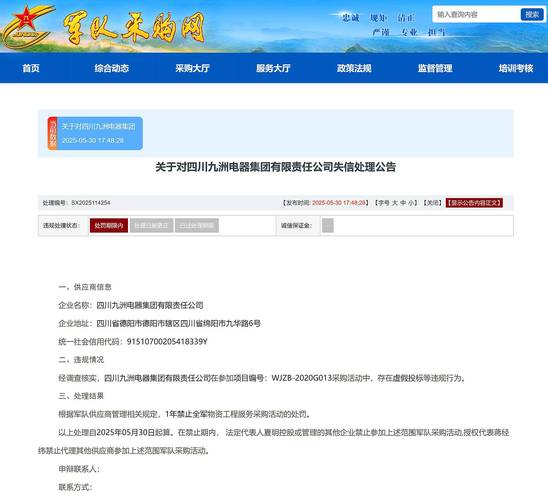The image size is (548, 500).
Task: Click the heading 一、供应商信息
Action: [x=85, y=287]
